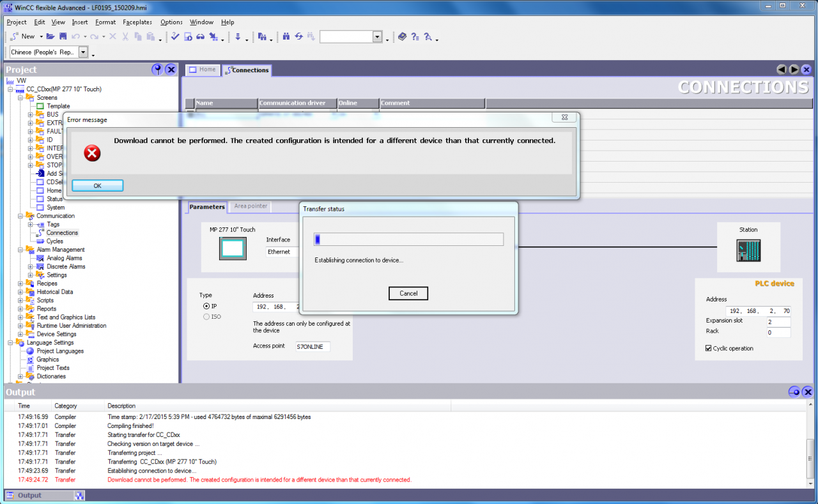Image resolution: width=818 pixels, height=504 pixels.
Task: Click the Copy toolbar icon
Action: tap(138, 36)
